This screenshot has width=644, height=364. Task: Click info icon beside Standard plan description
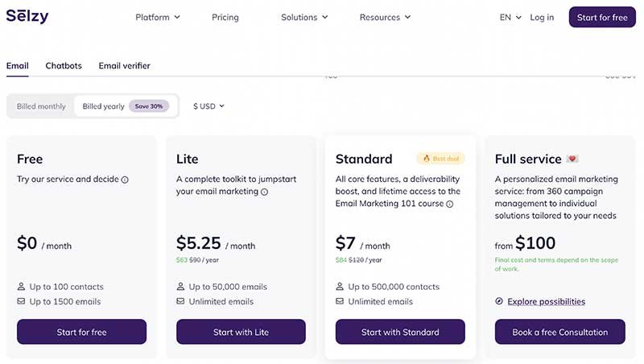(x=450, y=205)
